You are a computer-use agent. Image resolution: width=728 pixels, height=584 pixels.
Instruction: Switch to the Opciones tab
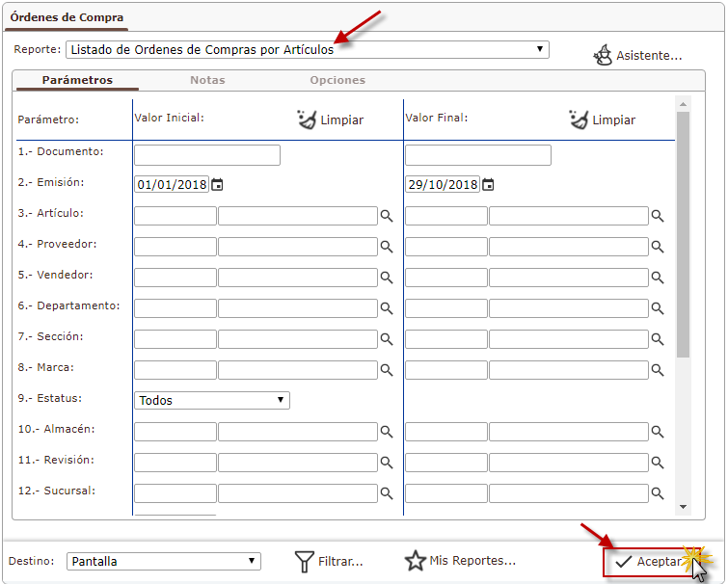[x=337, y=80]
